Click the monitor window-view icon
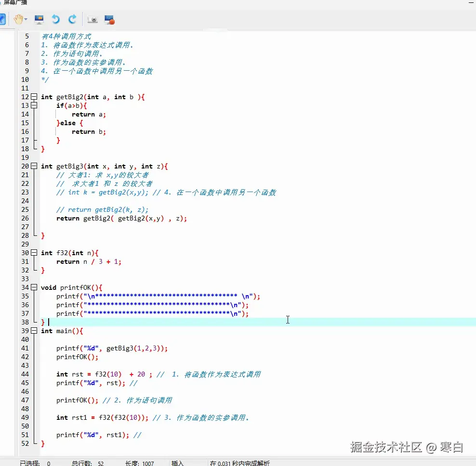The width and height of the screenshot is (476, 466). [x=39, y=19]
